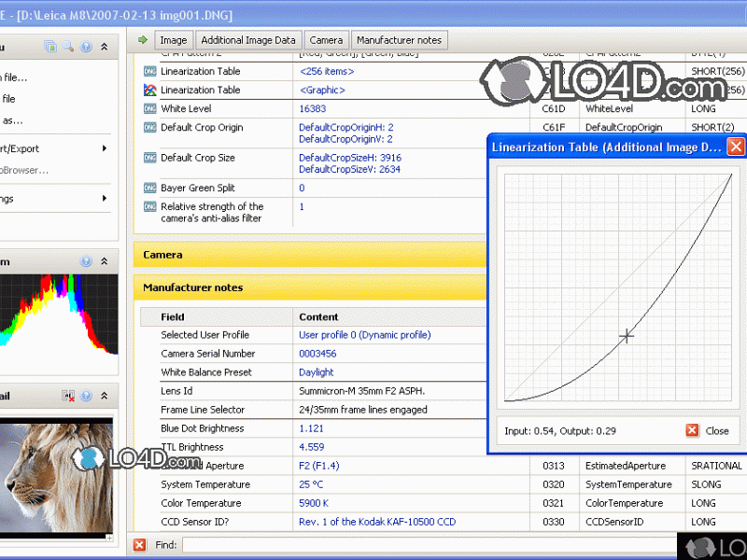The height and width of the screenshot is (560, 747).
Task: Click the color histogram graph
Action: pos(59,315)
